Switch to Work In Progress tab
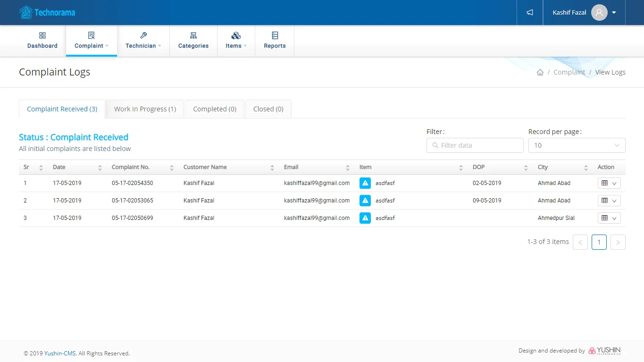The image size is (644, 362). tap(145, 109)
